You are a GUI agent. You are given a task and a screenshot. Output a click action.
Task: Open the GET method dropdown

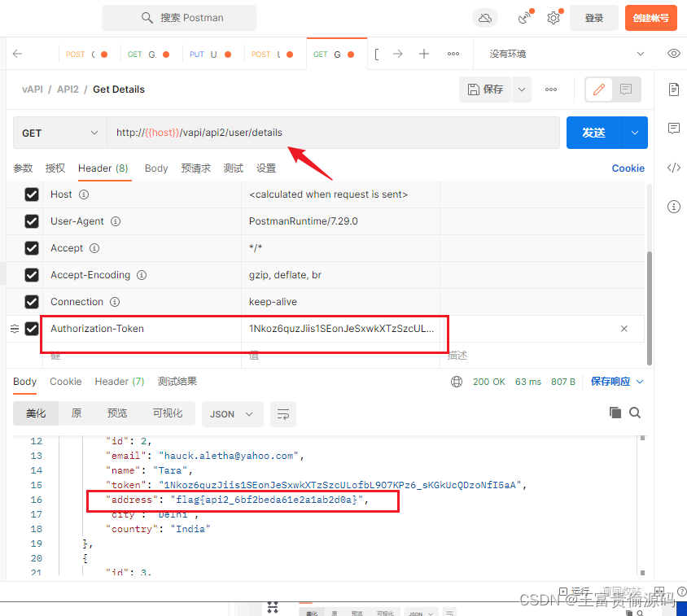60,133
